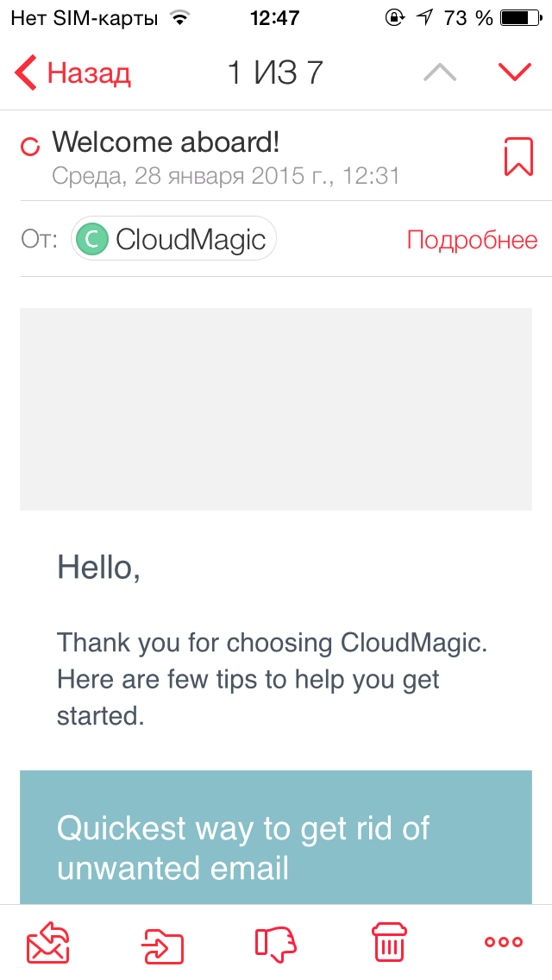Image resolution: width=552 pixels, height=980 pixels.
Task: Tap the email date line
Action: (x=226, y=176)
